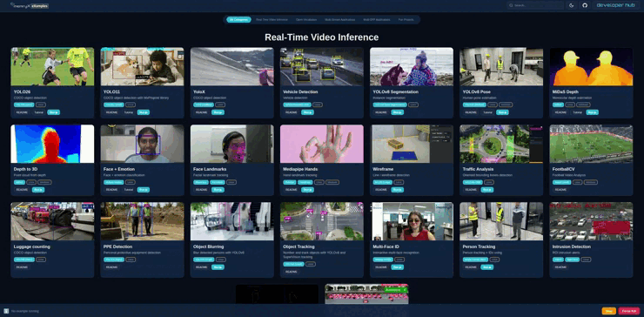The height and width of the screenshot is (317, 644).
Task: Click the Intrusion Detection parking thumbnail
Action: pyautogui.click(x=591, y=221)
